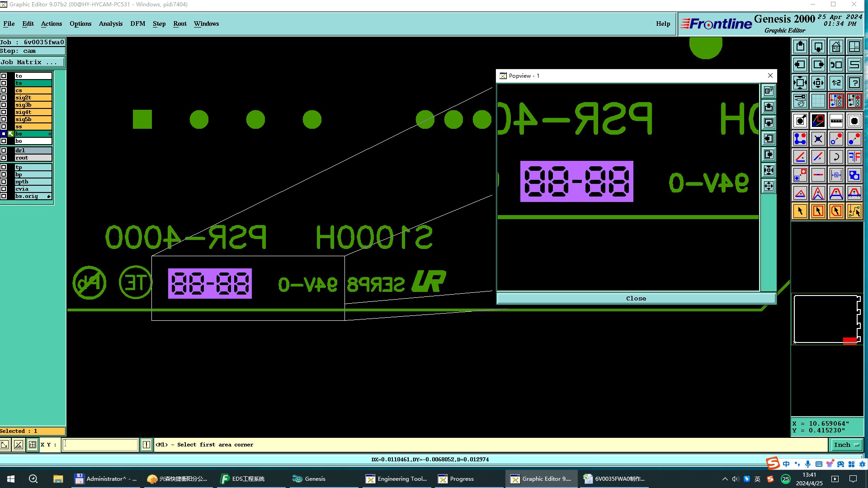Open the Engineering Tool taskbar item
This screenshot has width=868, height=488.
point(396,479)
